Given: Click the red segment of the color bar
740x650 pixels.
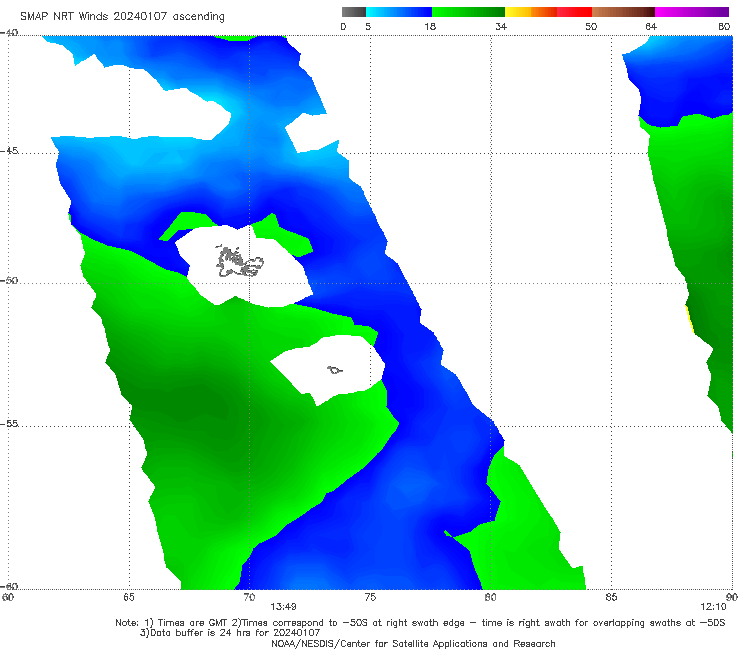Looking at the screenshot, I should pos(574,12).
